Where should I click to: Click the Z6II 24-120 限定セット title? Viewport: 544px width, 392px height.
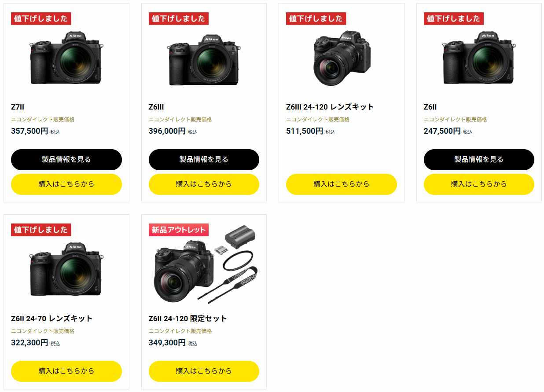click(187, 319)
